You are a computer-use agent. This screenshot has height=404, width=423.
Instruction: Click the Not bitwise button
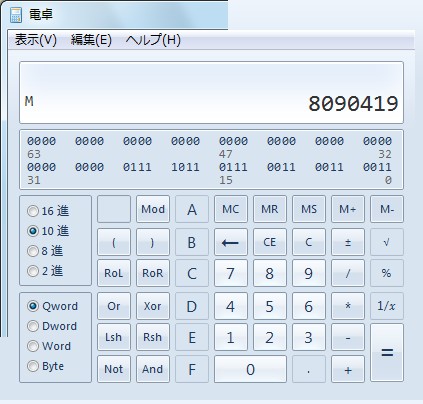pyautogui.click(x=114, y=369)
